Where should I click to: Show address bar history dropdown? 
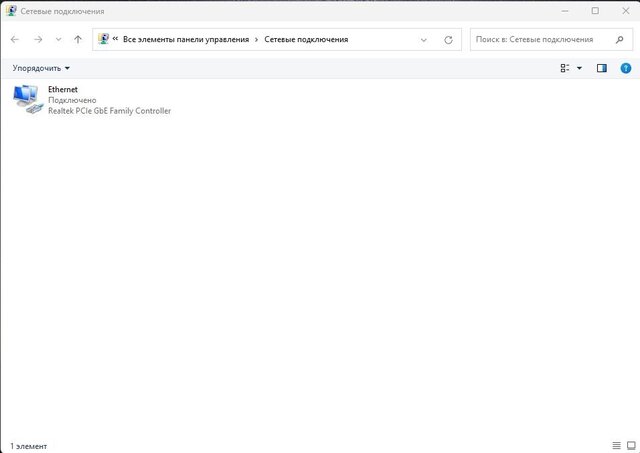click(424, 40)
